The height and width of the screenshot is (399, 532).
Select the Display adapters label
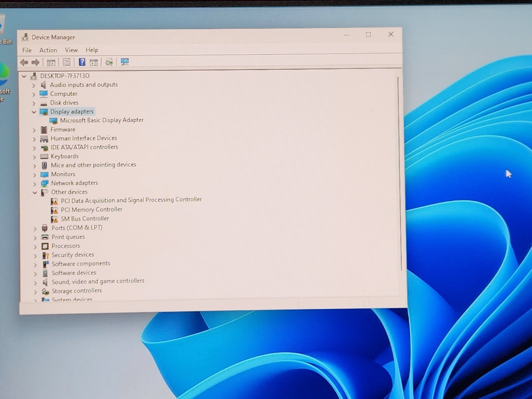point(72,112)
